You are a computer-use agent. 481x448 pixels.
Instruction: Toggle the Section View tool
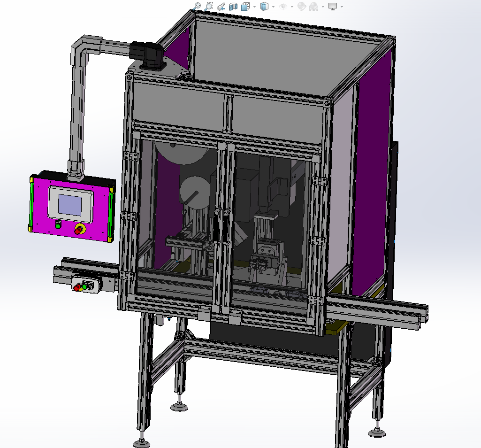click(x=233, y=7)
